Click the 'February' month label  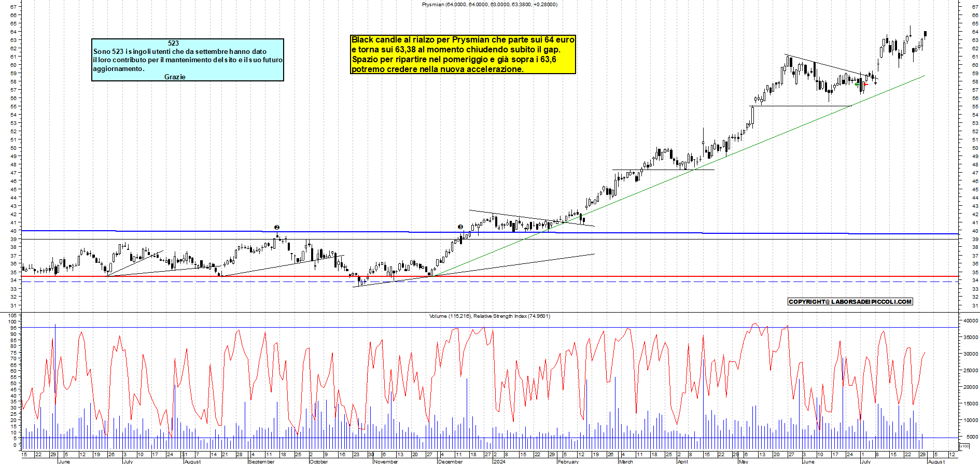pos(568,461)
